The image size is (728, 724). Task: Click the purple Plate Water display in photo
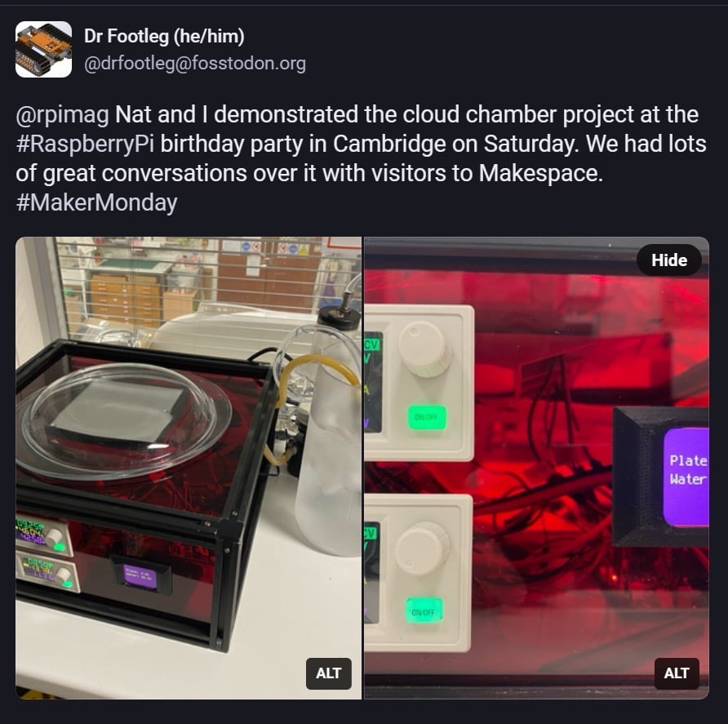point(686,477)
